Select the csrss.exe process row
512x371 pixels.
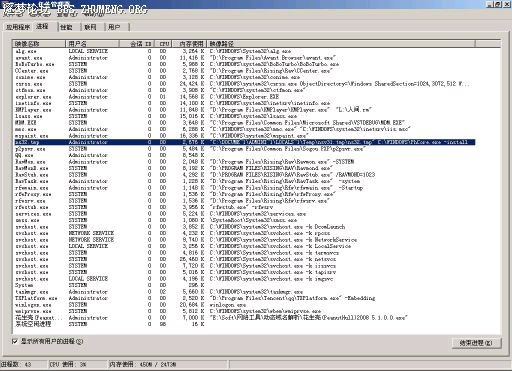244,84
